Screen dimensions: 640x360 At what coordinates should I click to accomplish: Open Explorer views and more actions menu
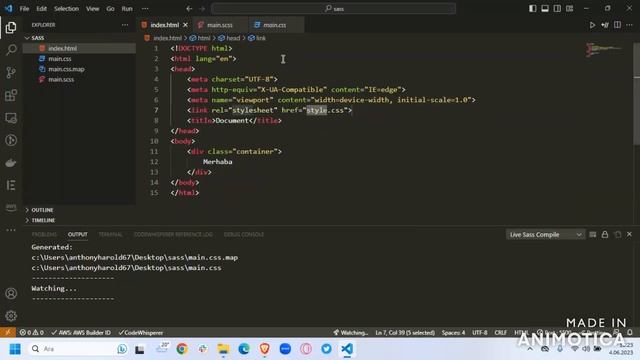click(125, 25)
